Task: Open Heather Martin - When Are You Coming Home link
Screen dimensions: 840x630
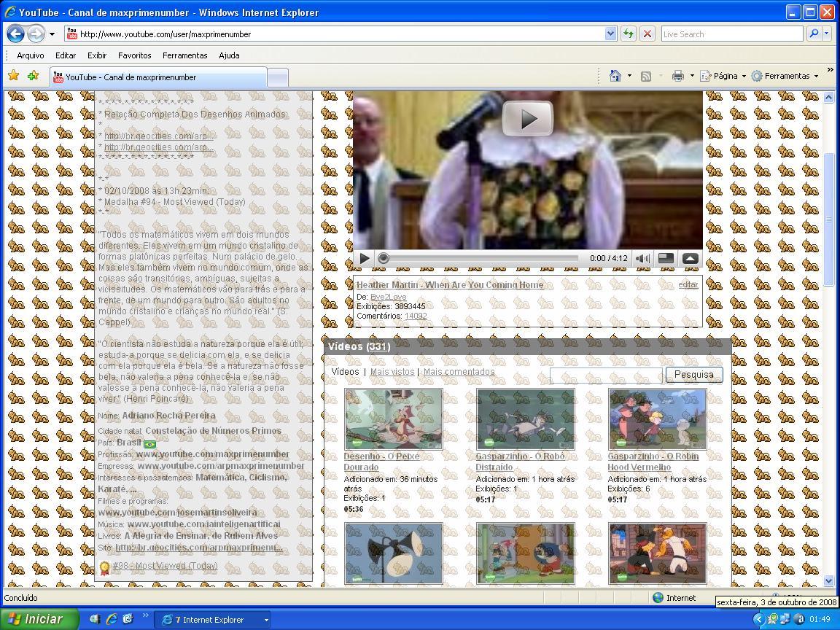Action: pyautogui.click(x=450, y=285)
